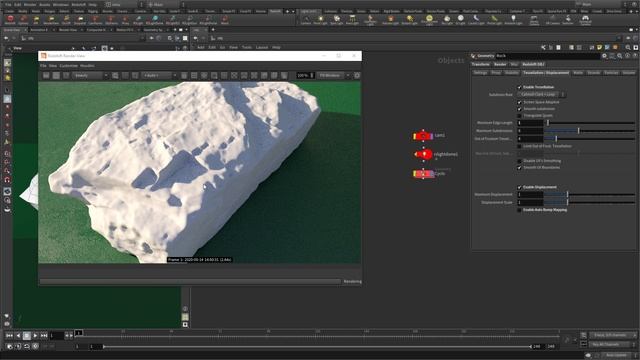640x360 pixels.
Task: Enable Limit Out of Frustum Tessellation
Action: tap(519, 146)
